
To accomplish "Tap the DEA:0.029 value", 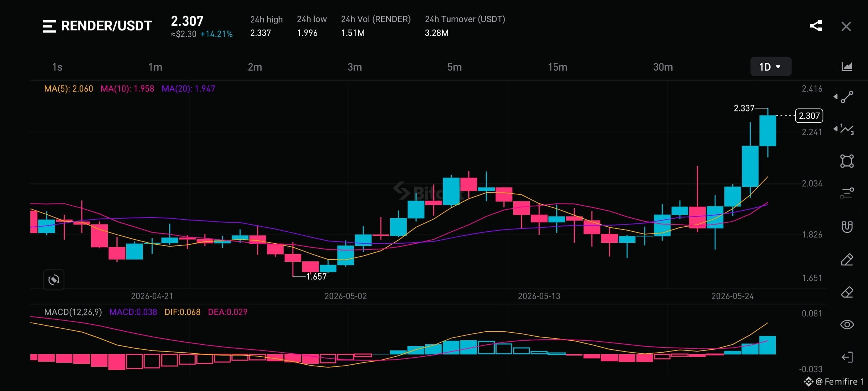I will (227, 312).
